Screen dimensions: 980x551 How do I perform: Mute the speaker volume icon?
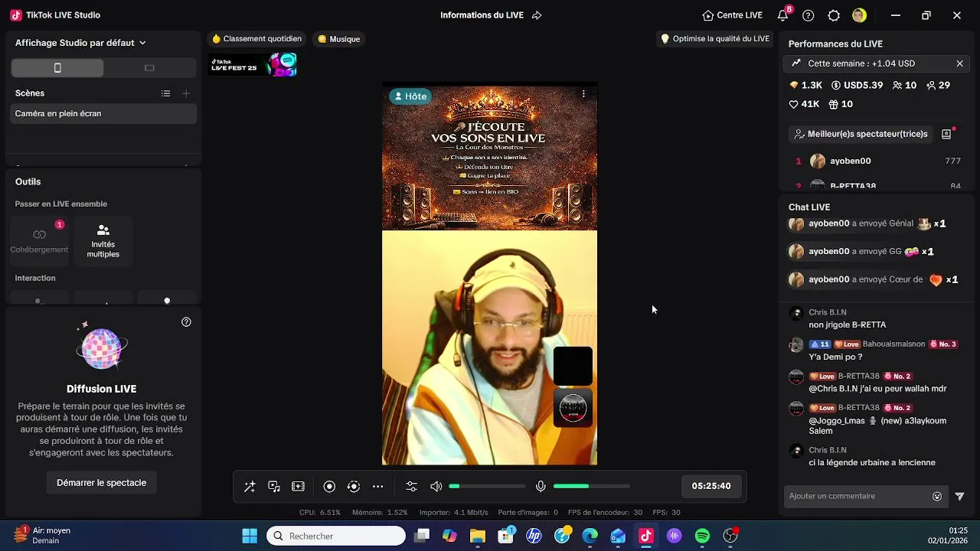(x=436, y=487)
